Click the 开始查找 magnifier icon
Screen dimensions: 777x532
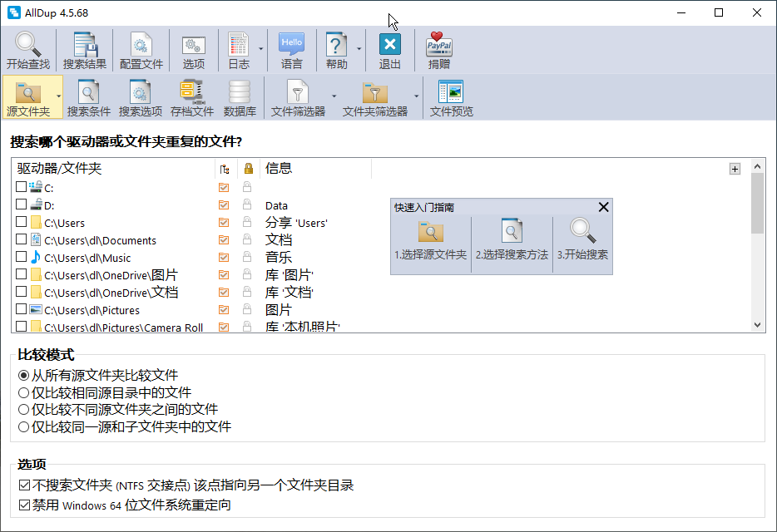(27, 44)
